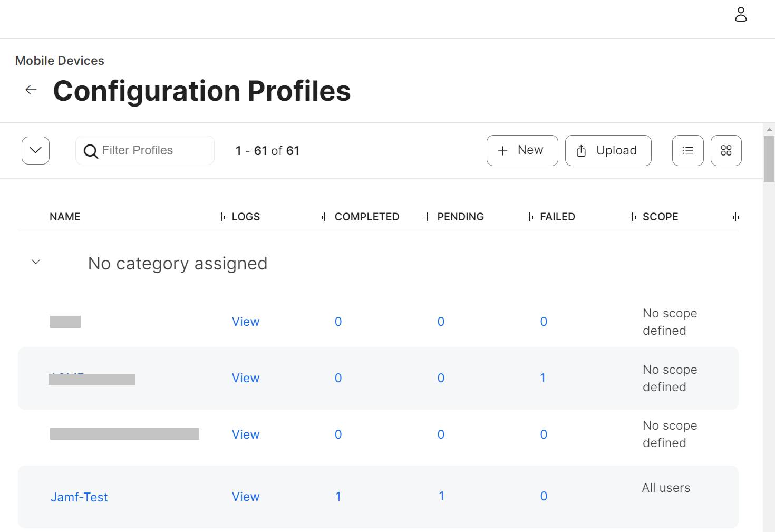Sort by the Name column header
The width and height of the screenshot is (775, 532).
point(65,217)
